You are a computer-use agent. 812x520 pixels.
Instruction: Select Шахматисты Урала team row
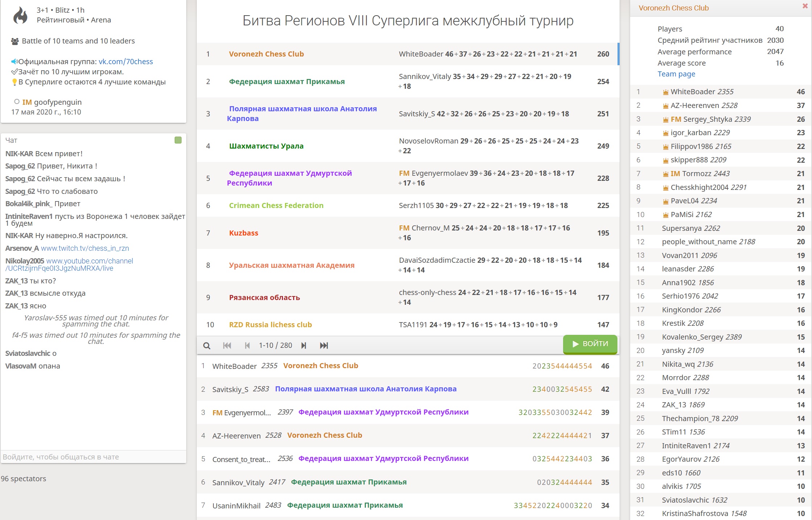pos(408,146)
